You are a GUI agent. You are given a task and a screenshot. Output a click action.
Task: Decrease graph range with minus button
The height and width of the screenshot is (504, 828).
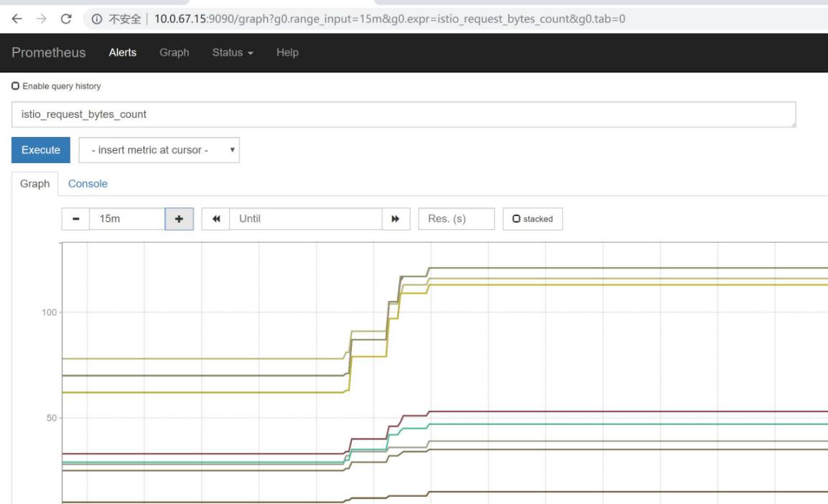pos(75,219)
